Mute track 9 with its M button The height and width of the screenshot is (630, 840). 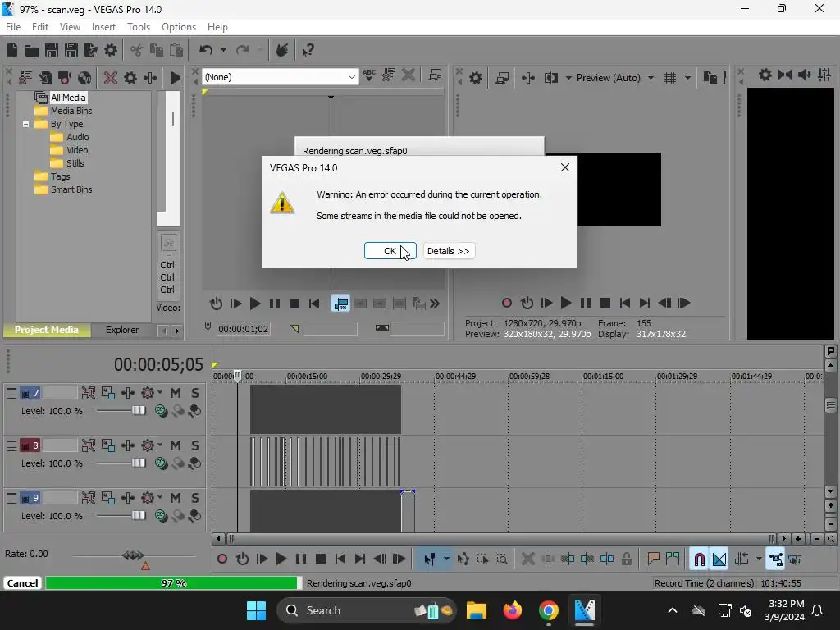click(176, 498)
